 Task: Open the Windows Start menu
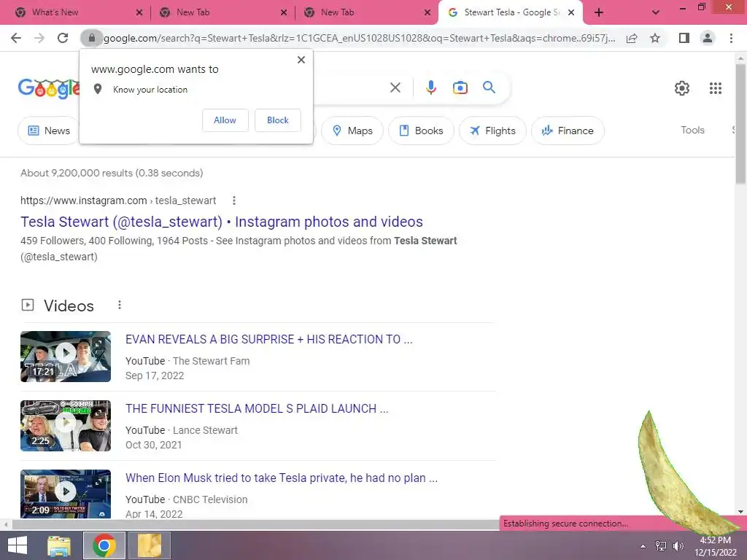pos(18,545)
